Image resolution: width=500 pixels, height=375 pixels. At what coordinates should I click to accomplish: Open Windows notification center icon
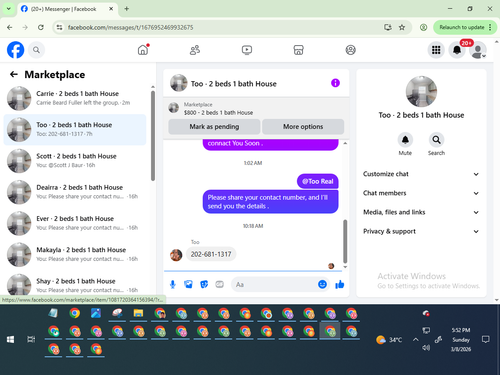point(486,339)
